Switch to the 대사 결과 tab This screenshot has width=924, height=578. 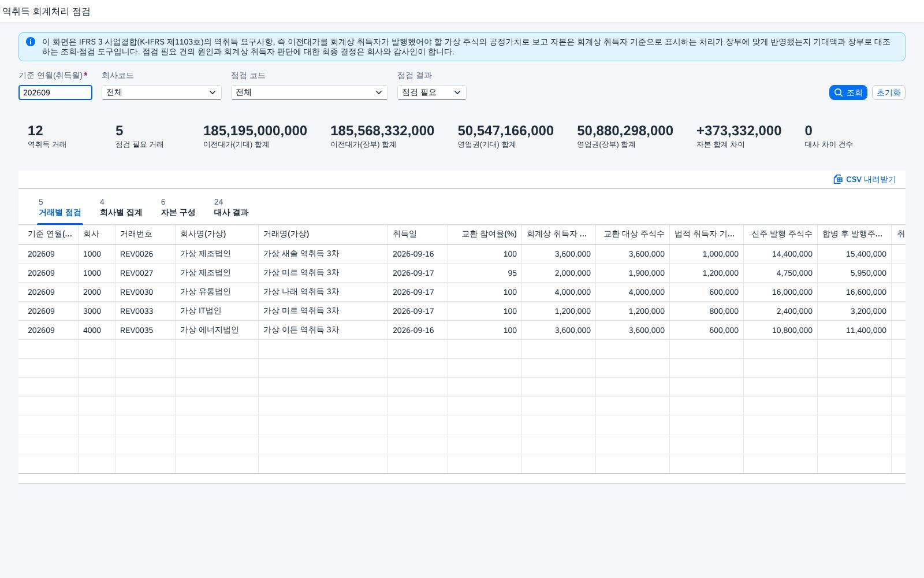coord(231,208)
